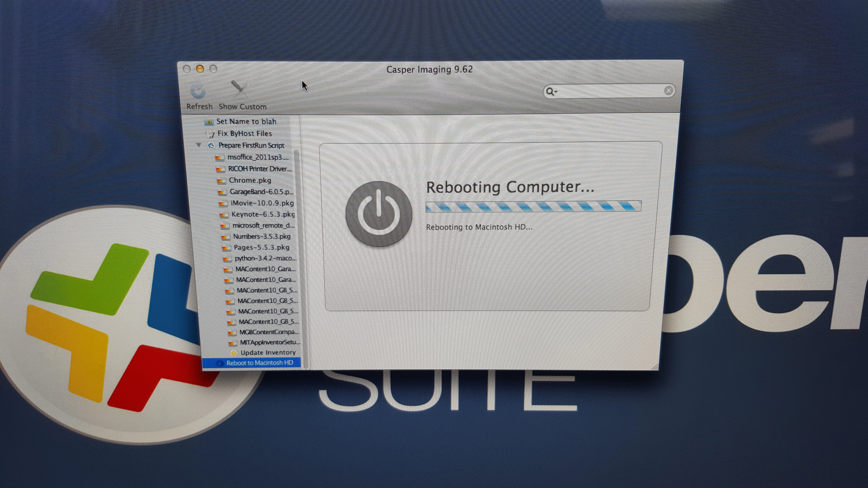Select the Reboot to Macintosh HD step

(x=259, y=363)
